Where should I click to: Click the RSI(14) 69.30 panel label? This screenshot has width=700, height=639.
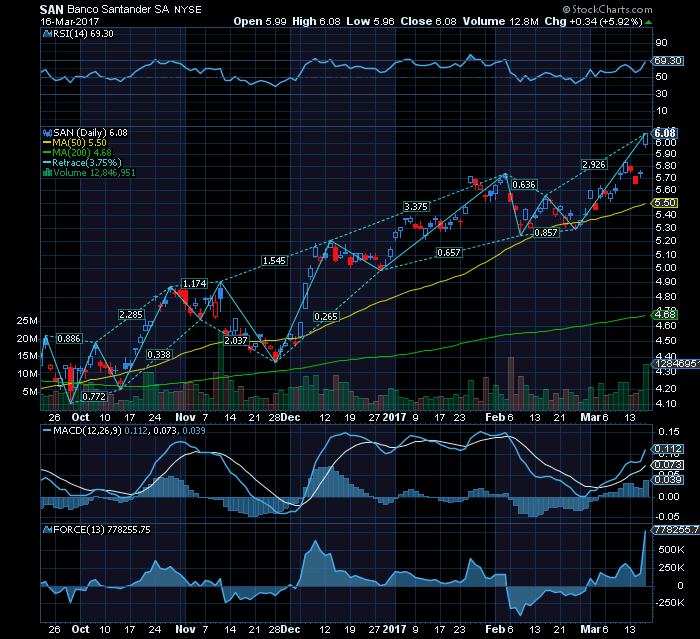pos(83,34)
